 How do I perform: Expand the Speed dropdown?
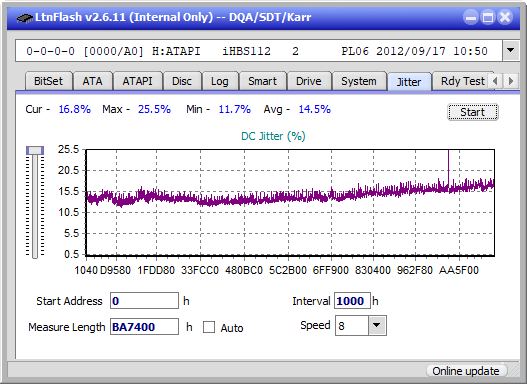click(x=377, y=325)
